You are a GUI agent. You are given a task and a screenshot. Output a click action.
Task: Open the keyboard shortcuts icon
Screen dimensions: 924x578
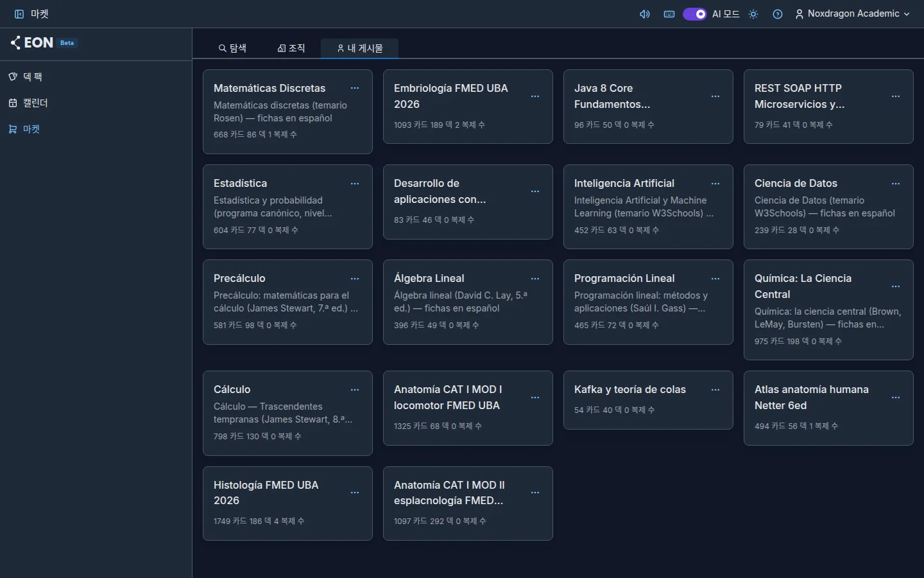(x=669, y=14)
